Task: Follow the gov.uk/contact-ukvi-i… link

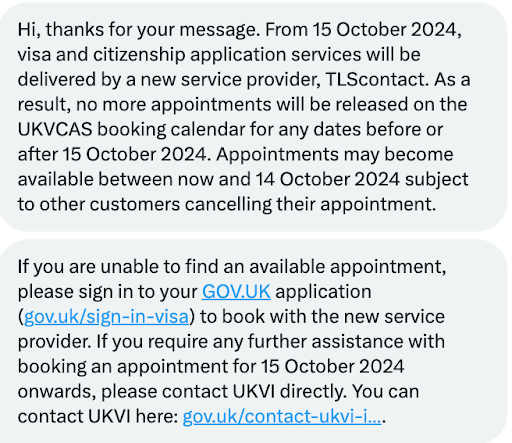Action: (282, 416)
